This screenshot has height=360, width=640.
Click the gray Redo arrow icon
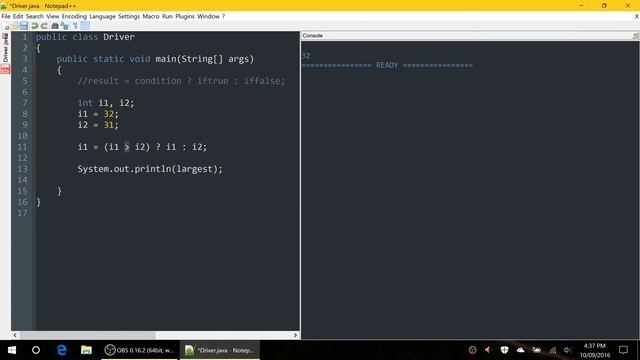click(x=44, y=26)
